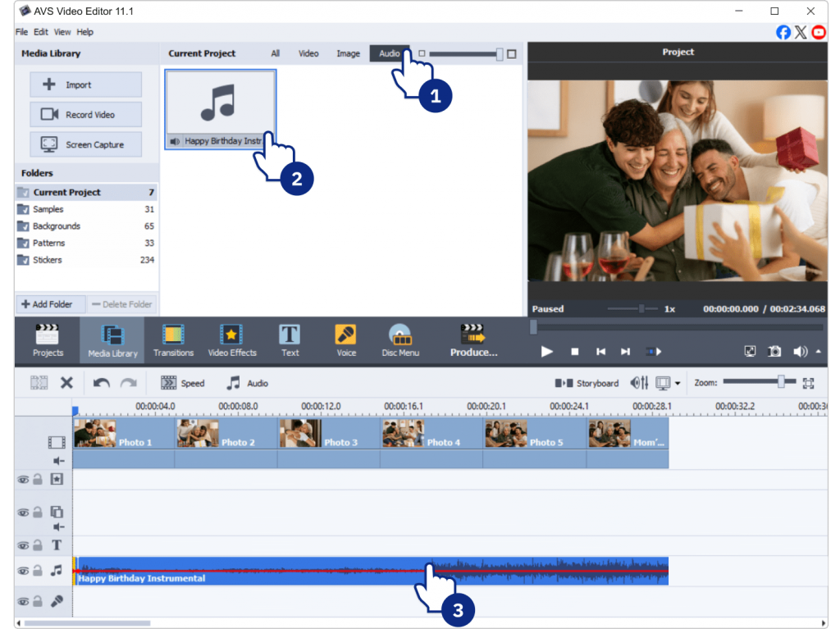The image size is (840, 629).
Task: Toggle visibility of the video overlay track
Action: (23, 513)
